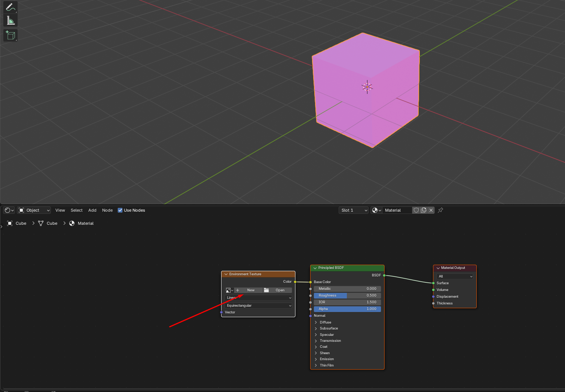Unlink the material with X icon

tap(431, 210)
